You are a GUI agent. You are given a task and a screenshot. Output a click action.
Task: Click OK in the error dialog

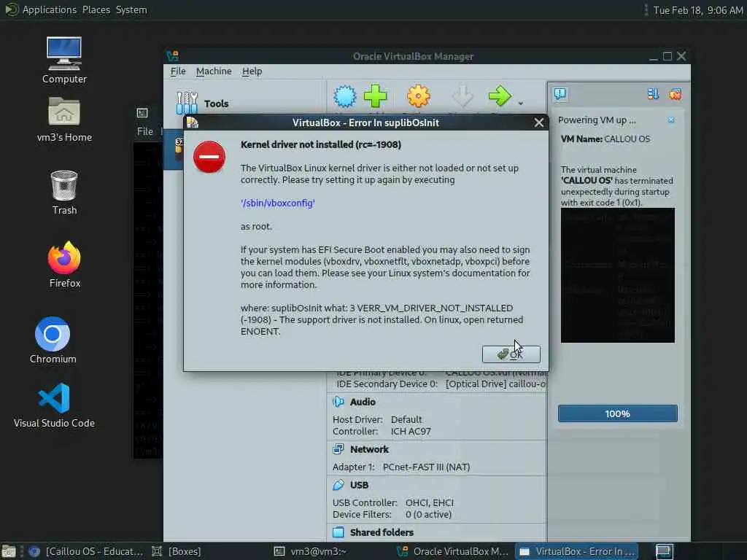point(511,354)
